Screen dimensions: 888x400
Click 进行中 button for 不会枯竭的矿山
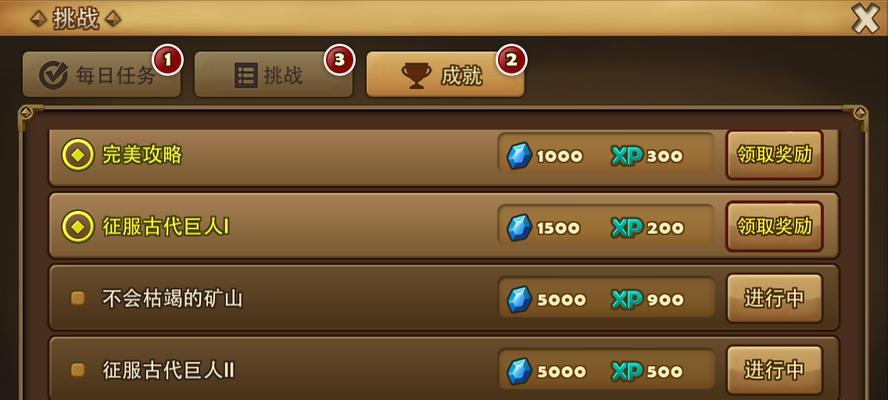(x=774, y=299)
